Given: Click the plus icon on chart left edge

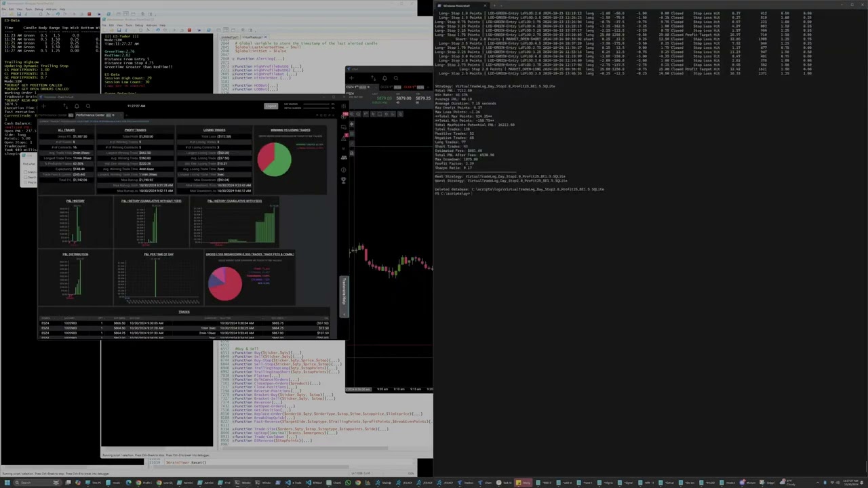Looking at the screenshot, I should pyautogui.click(x=351, y=124).
